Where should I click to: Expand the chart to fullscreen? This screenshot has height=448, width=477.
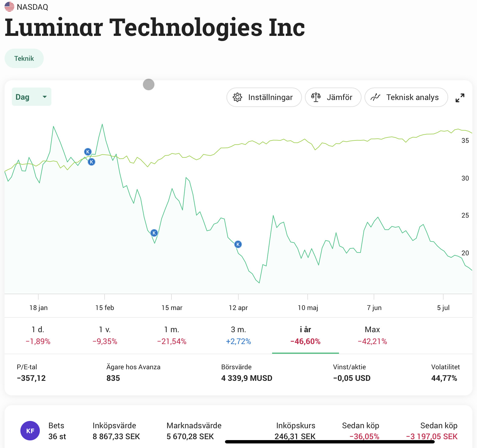tap(460, 98)
